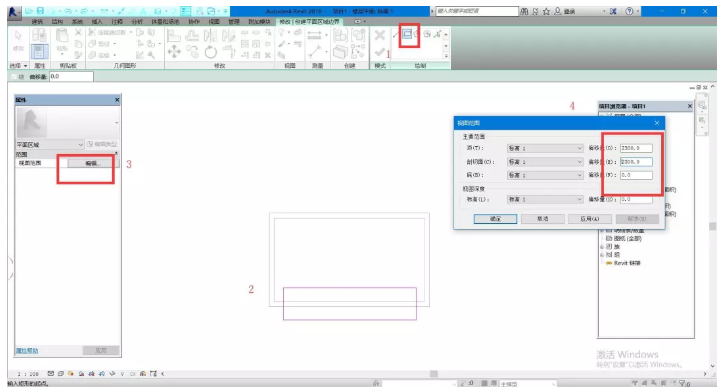
Task: Click Cancel button in View Range dialog
Action: pos(543,218)
